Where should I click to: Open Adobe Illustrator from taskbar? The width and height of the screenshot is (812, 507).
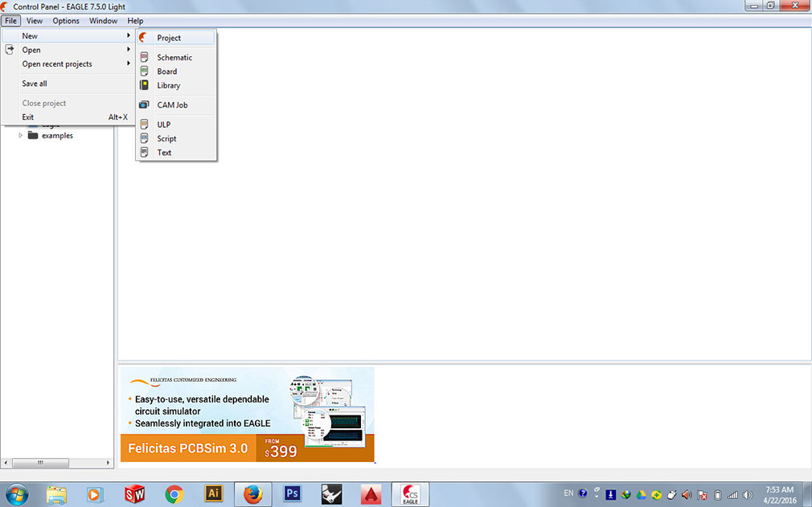213,493
